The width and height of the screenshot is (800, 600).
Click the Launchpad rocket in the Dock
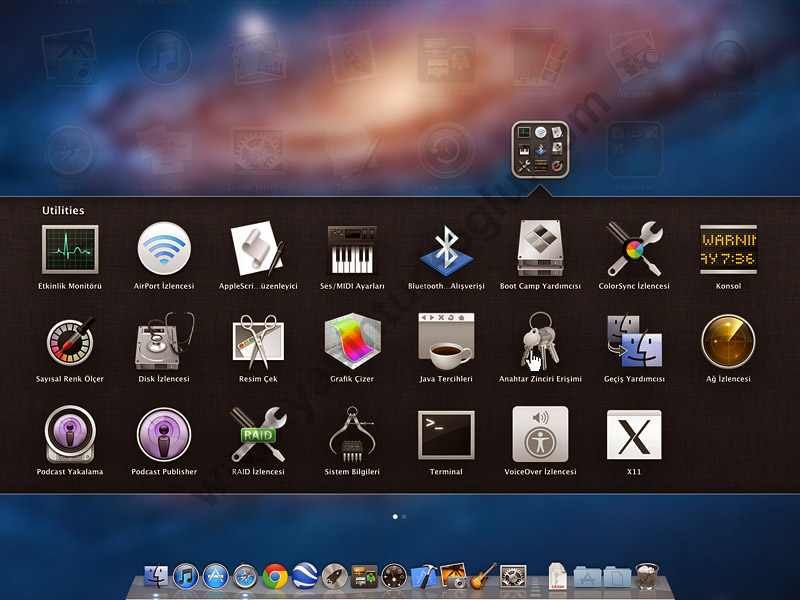(x=335, y=577)
